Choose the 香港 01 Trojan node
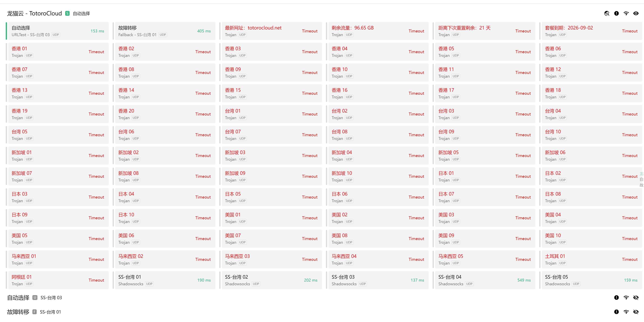The width and height of the screenshot is (644, 322). pos(58,52)
